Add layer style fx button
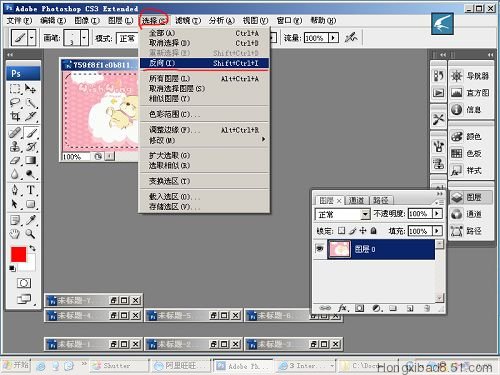Viewport: 500px width, 375px height. [x=343, y=308]
